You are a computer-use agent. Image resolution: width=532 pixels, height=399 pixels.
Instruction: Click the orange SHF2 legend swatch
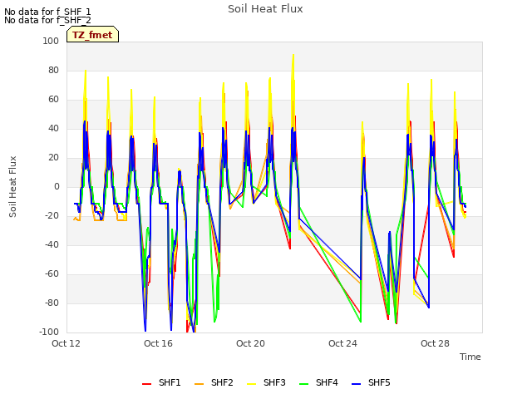(x=199, y=384)
